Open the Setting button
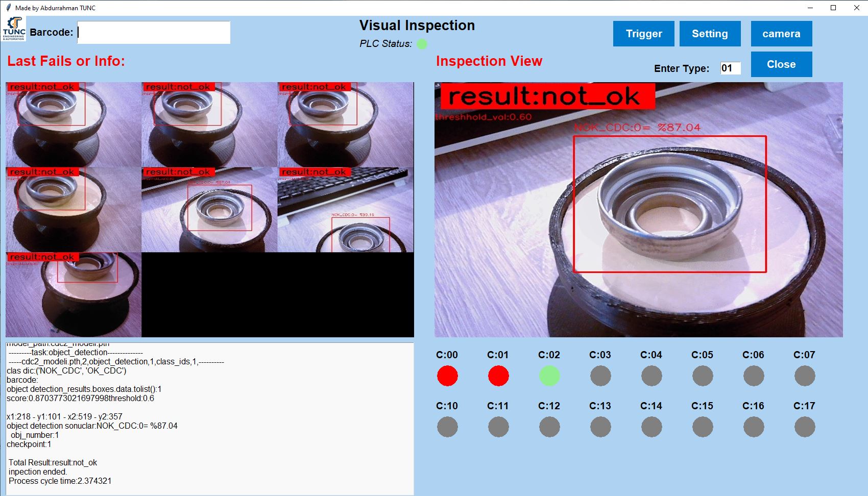868x496 pixels. [710, 34]
